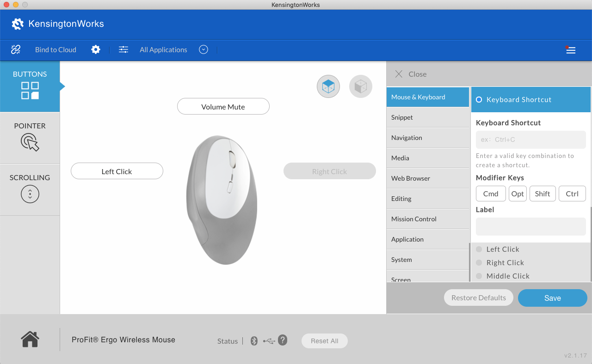Select the Keyboard Shortcut radio option
Image resolution: width=592 pixels, height=364 pixels.
479,99
